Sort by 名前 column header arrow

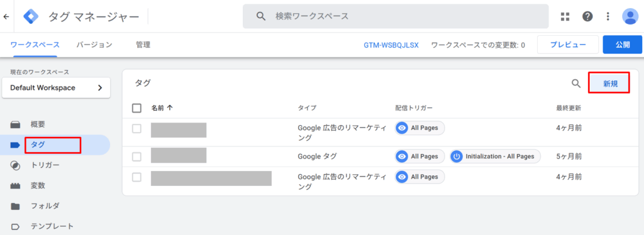coord(170,108)
